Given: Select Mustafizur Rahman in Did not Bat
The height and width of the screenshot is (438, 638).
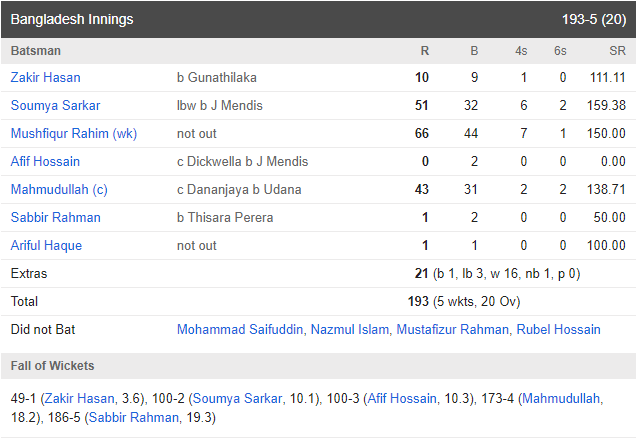Looking at the screenshot, I should (452, 329).
